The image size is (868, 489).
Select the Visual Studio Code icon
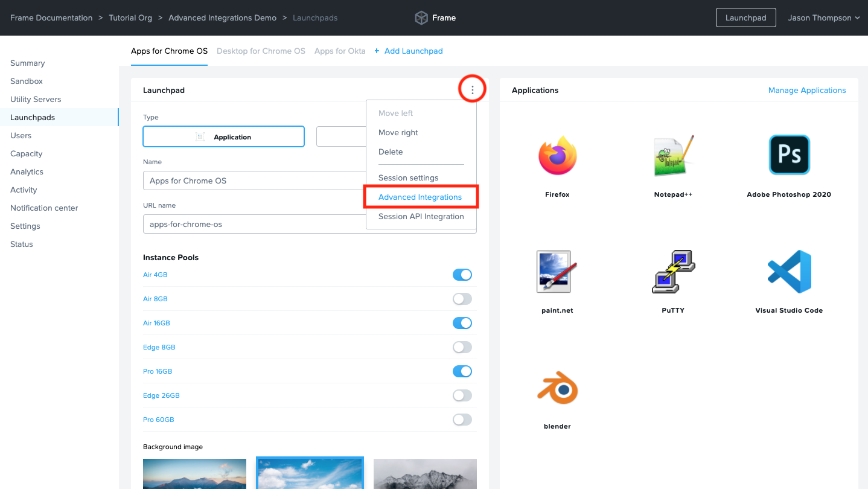click(789, 272)
